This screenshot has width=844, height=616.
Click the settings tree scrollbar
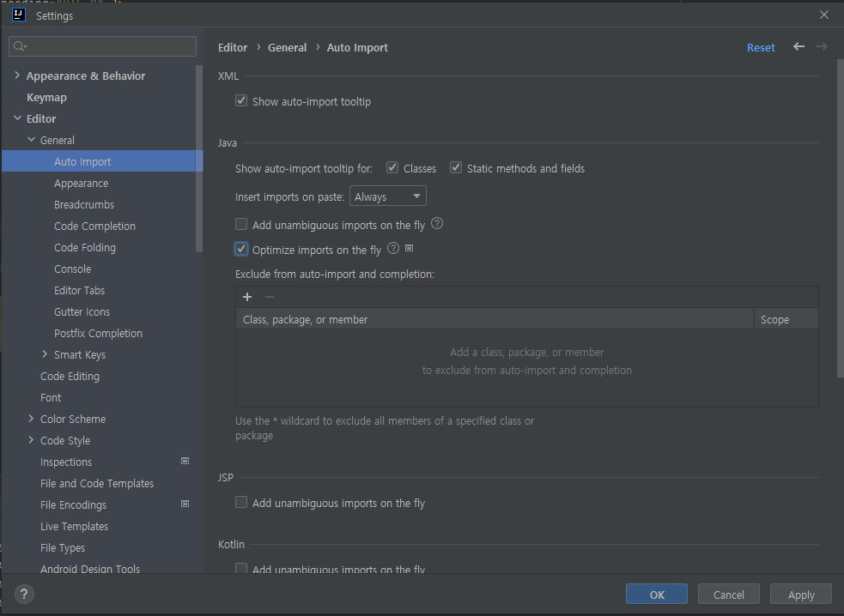coord(199,159)
